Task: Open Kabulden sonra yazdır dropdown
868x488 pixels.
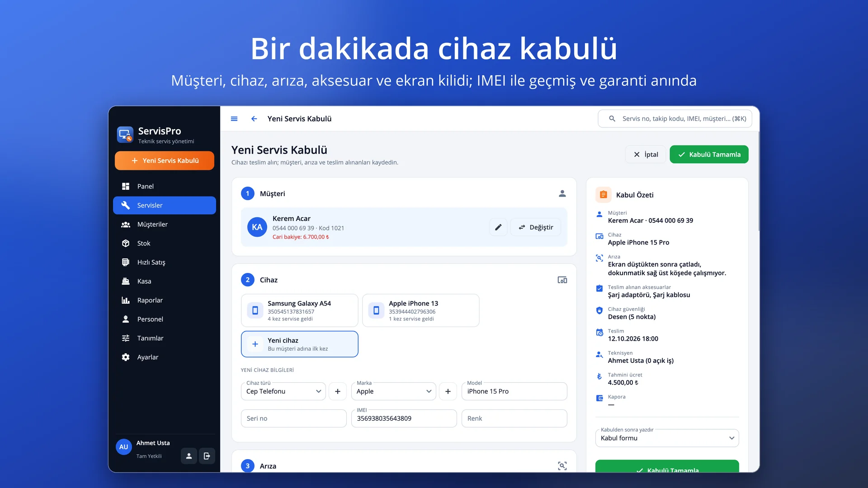Action: click(667, 438)
